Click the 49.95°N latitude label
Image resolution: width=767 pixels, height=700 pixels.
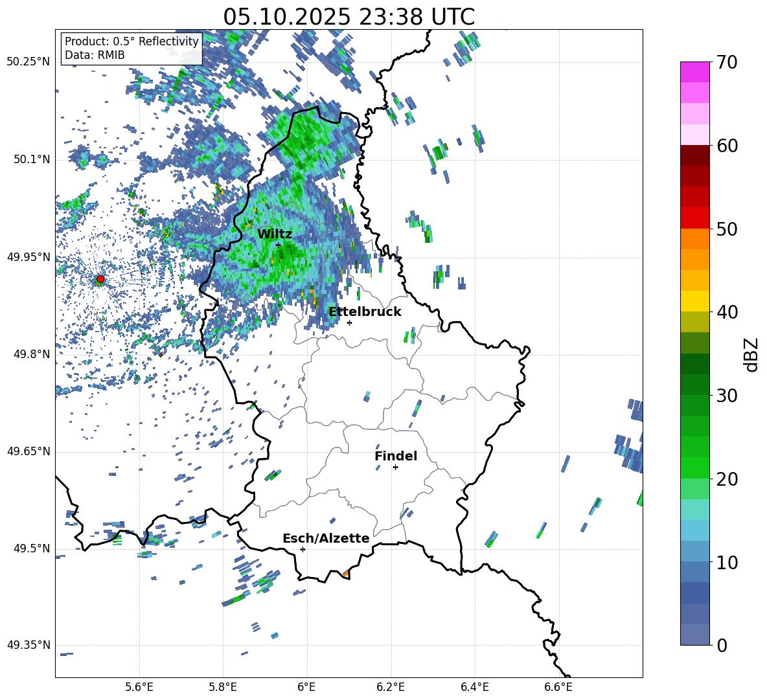click(x=29, y=257)
